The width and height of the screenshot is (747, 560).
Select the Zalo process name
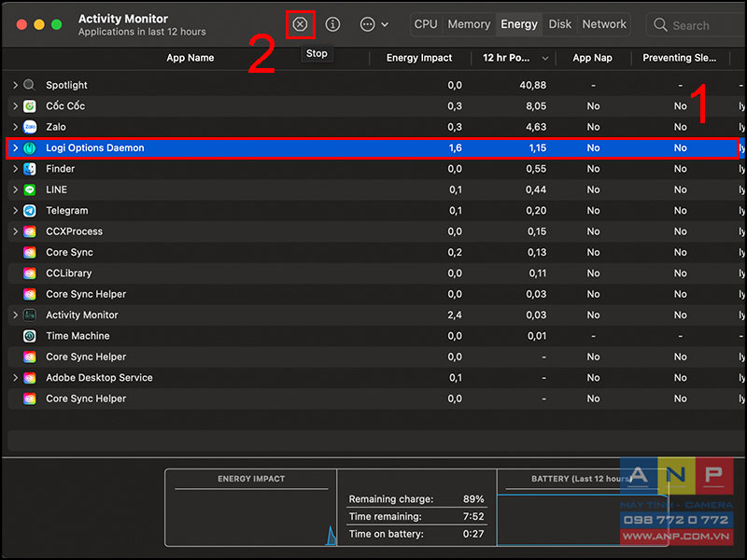[x=56, y=127]
